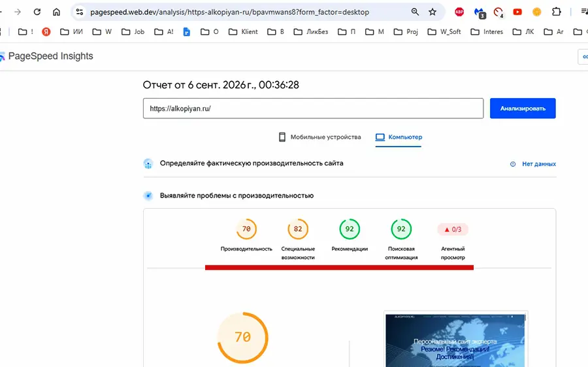This screenshot has height=367, width=588.
Task: Open the Job bookmarks folder
Action: tap(133, 32)
